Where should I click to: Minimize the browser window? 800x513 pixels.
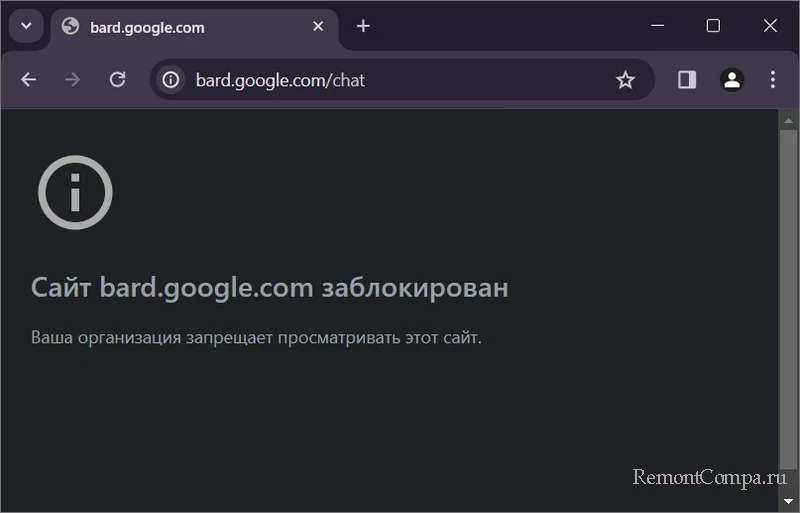pos(657,26)
